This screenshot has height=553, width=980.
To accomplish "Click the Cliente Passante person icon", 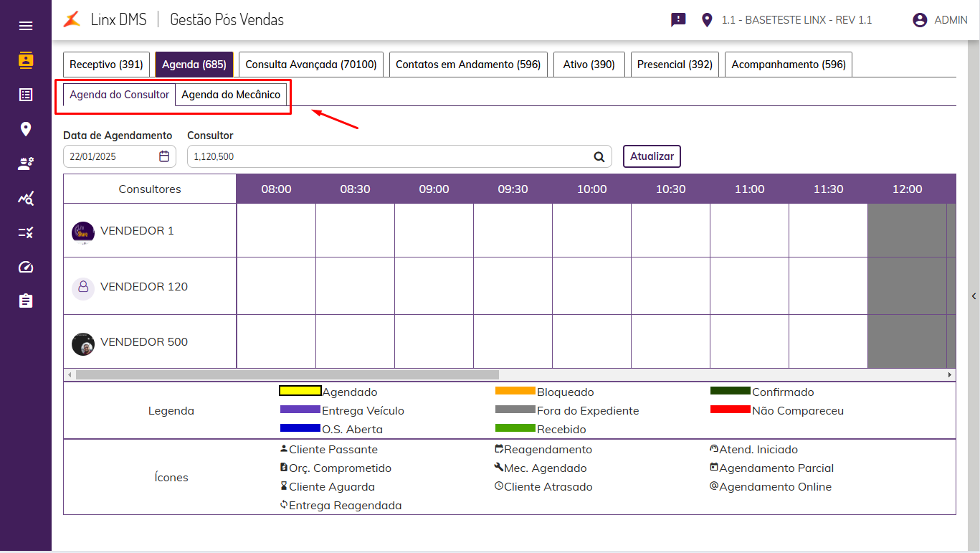I will [x=284, y=449].
